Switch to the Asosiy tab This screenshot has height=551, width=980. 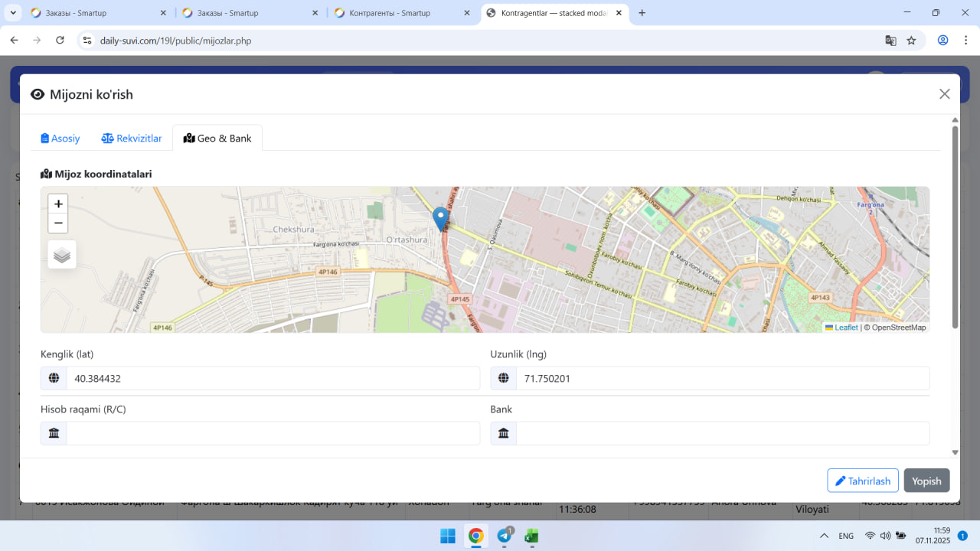[60, 139]
